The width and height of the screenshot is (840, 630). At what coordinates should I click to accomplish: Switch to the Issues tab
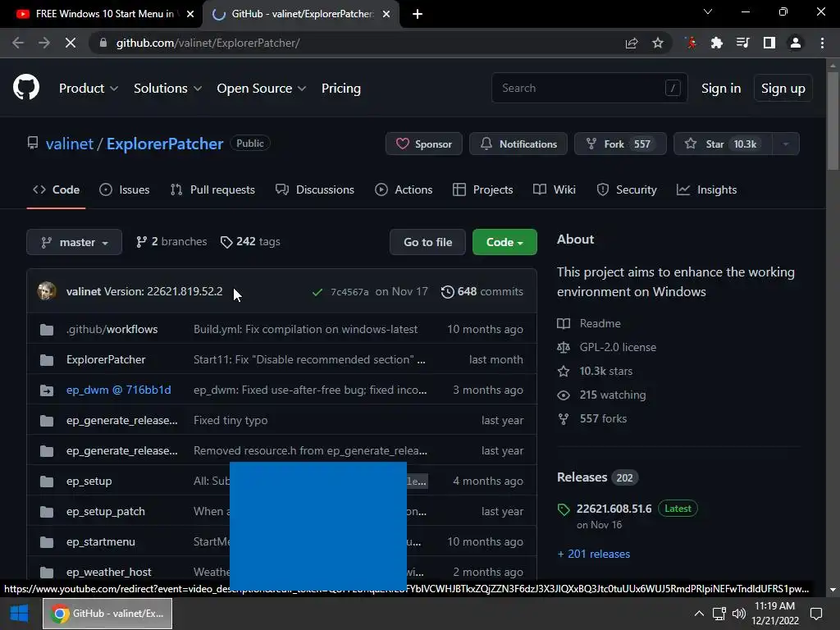(125, 189)
